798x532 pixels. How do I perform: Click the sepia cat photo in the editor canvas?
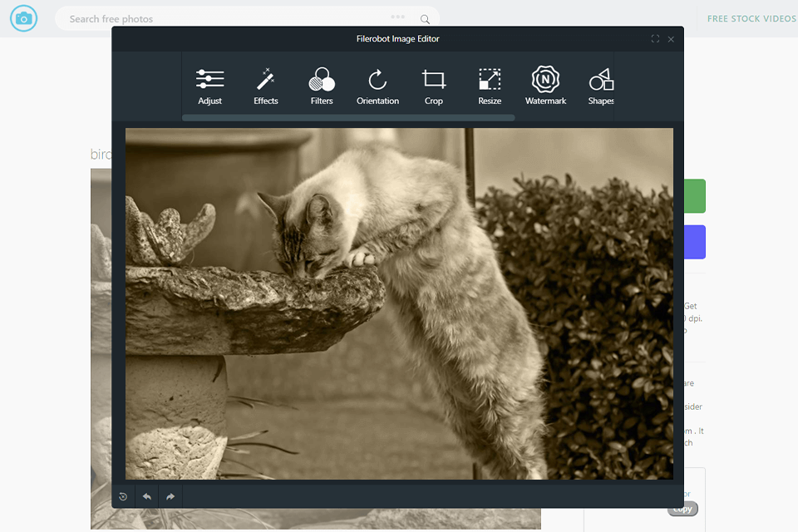399,303
